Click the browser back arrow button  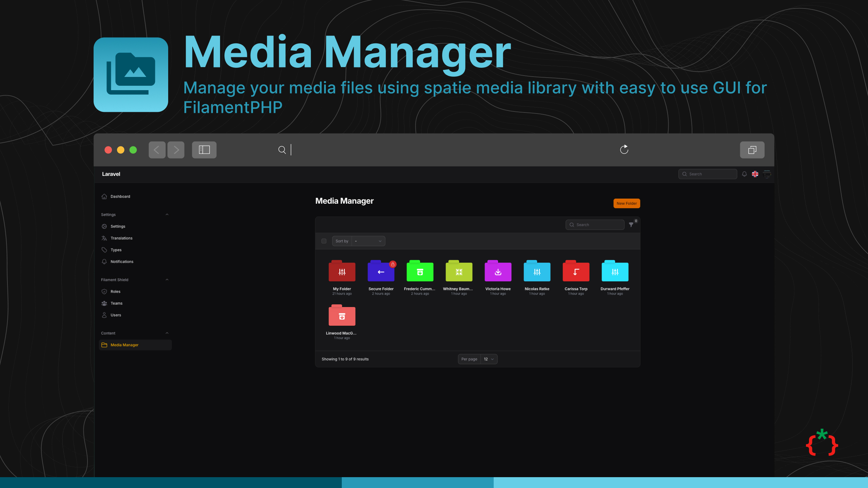pos(157,150)
